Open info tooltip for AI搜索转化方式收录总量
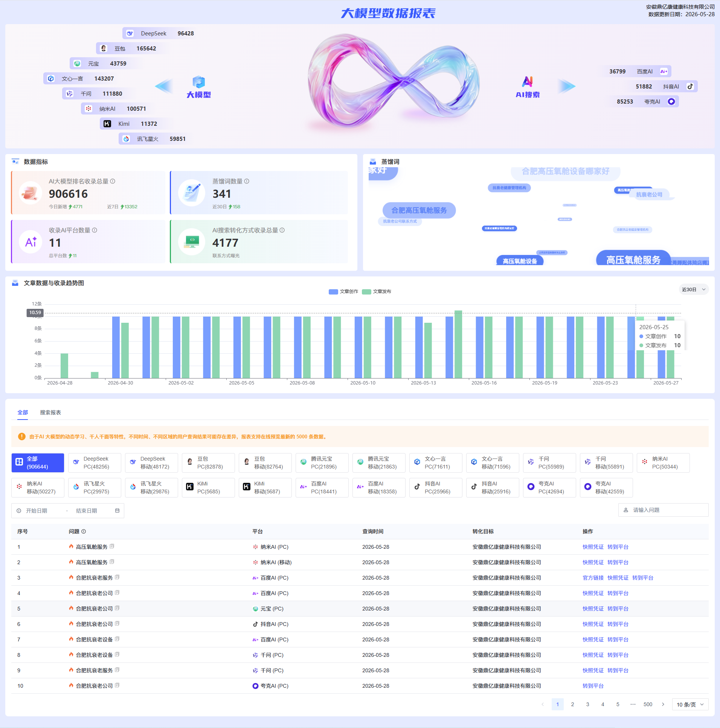 pyautogui.click(x=282, y=230)
